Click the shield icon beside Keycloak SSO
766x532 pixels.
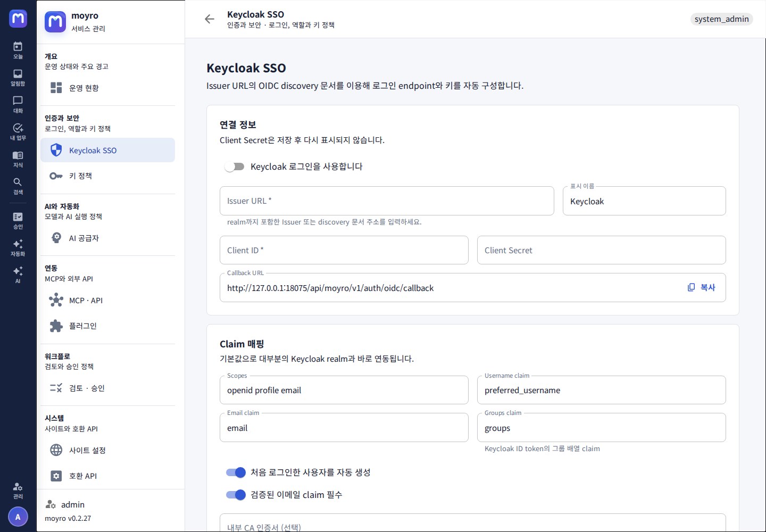[x=56, y=150]
